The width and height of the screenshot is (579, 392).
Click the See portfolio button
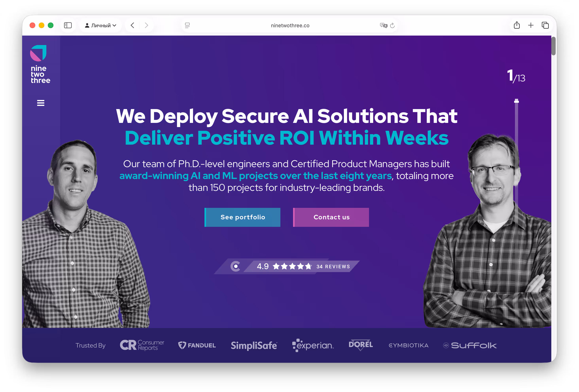[242, 217]
